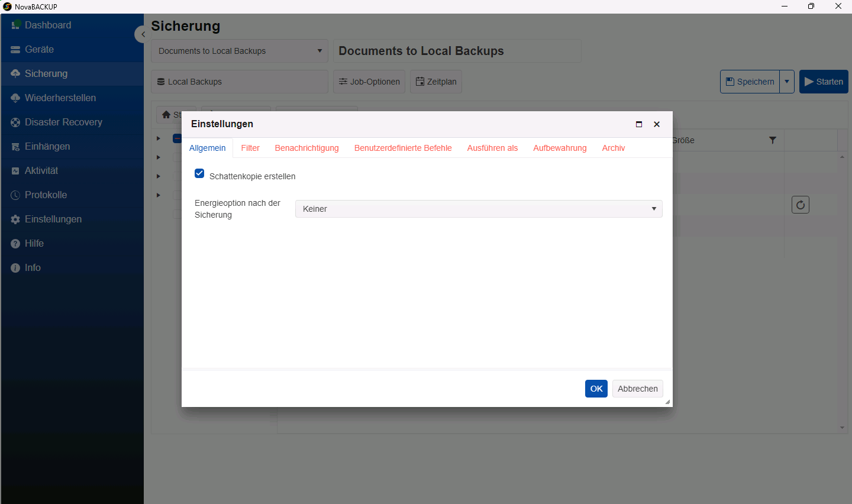Screen dimensions: 852x504
Task: Close the Einstellungen dialog with the X
Action: coord(657,124)
